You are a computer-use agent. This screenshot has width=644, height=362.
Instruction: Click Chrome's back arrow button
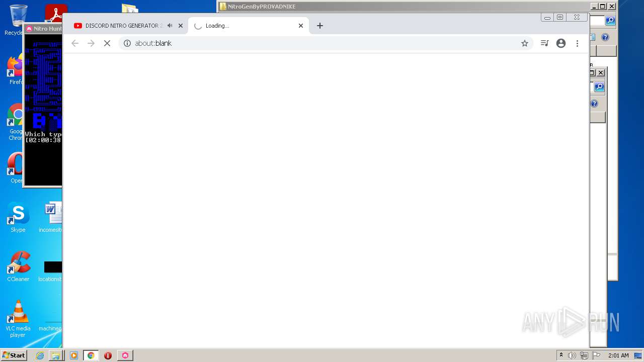(75, 43)
